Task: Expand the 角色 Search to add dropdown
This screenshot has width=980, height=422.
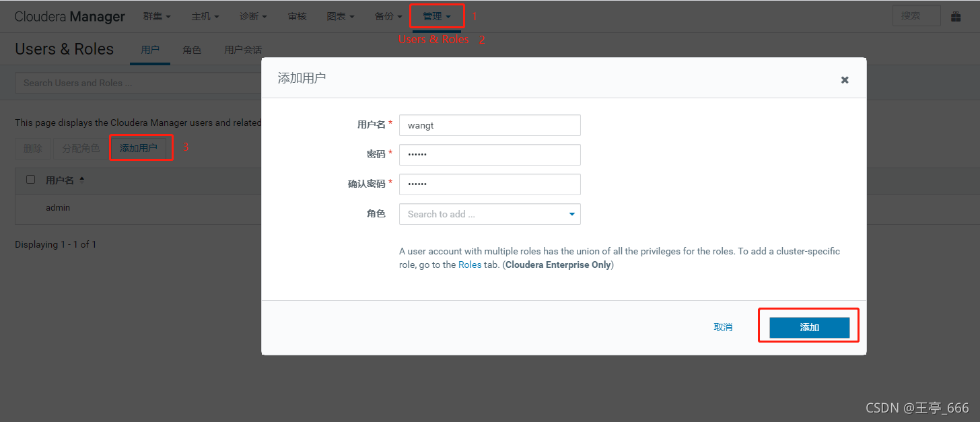Action: pyautogui.click(x=572, y=214)
